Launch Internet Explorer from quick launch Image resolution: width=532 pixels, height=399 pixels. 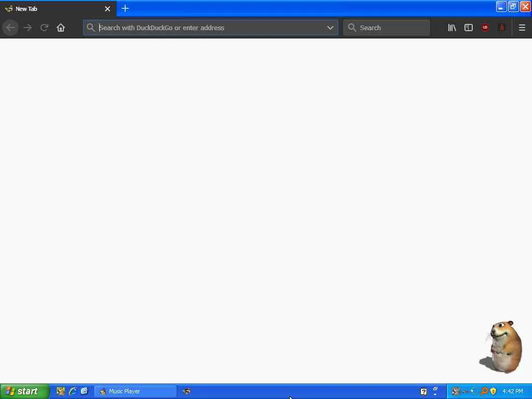coord(72,391)
